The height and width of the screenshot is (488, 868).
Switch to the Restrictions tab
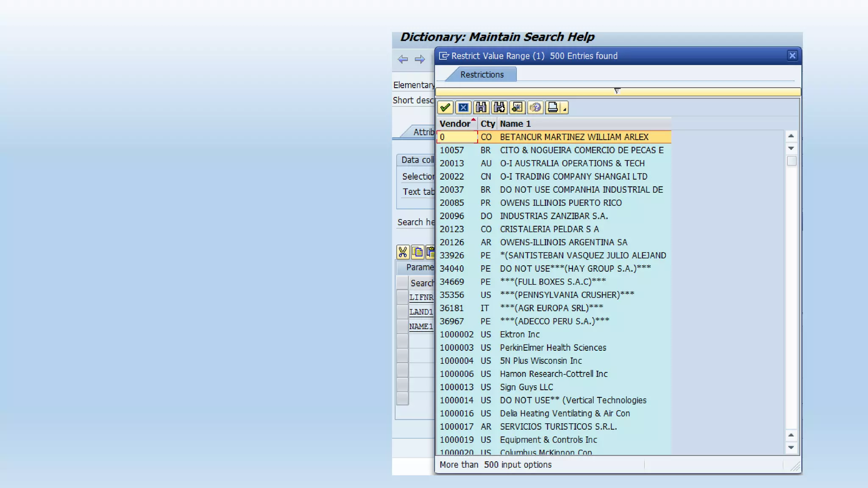tap(482, 75)
